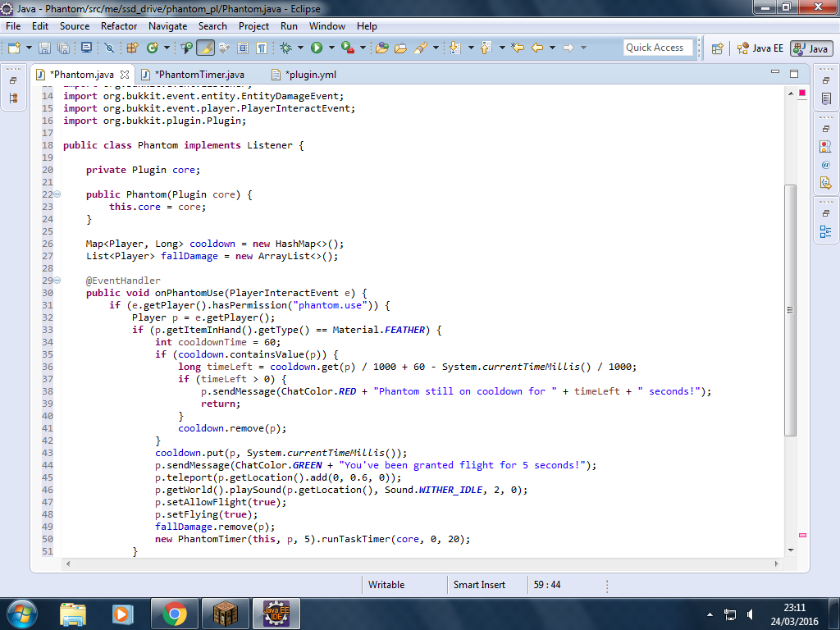
Task: Open the Back history dropdown arrow
Action: tap(552, 48)
